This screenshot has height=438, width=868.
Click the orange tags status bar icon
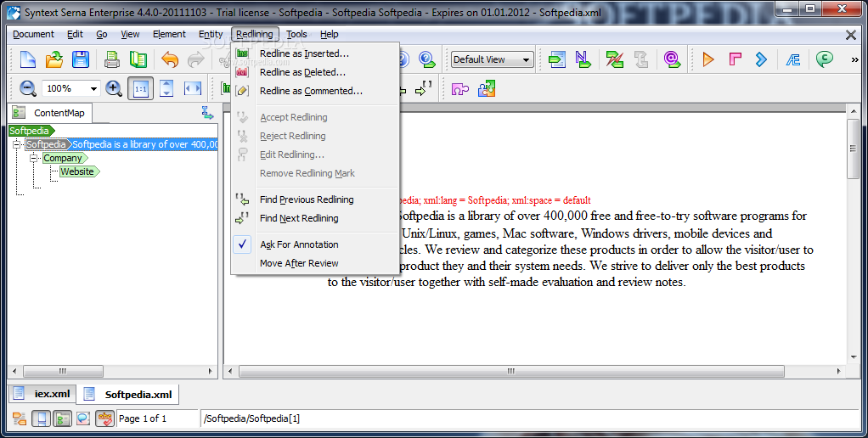20,418
